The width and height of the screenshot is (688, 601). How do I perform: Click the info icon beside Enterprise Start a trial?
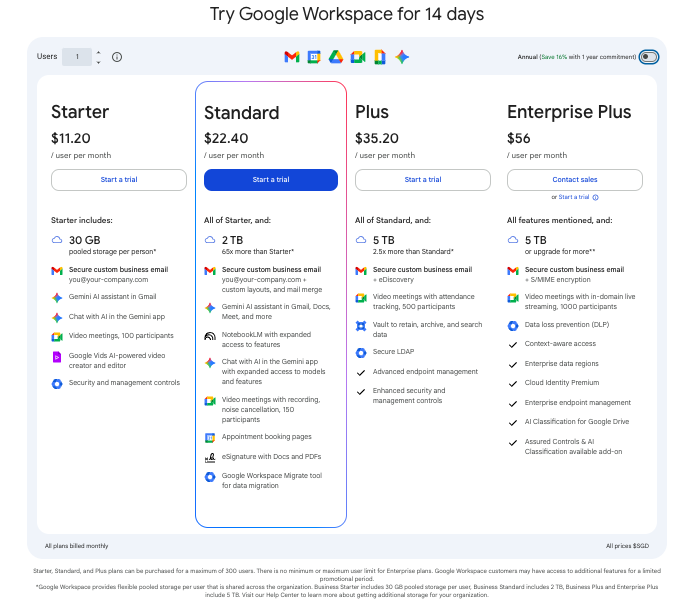tap(595, 197)
